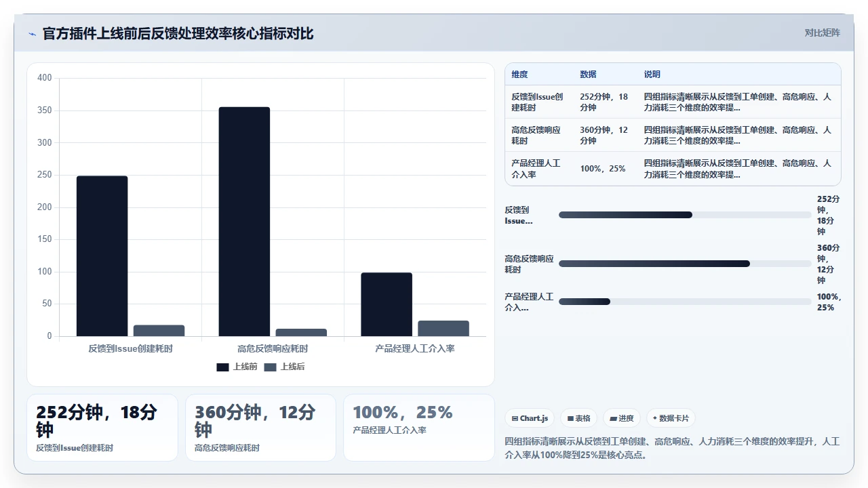Click the header icon beside the dashboard title
The width and height of the screenshot is (868, 488).
point(32,34)
